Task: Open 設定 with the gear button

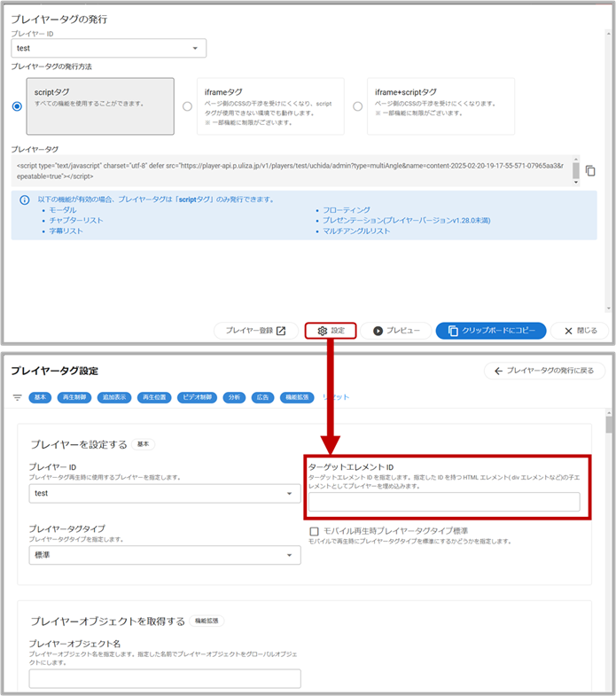Action: [x=331, y=331]
